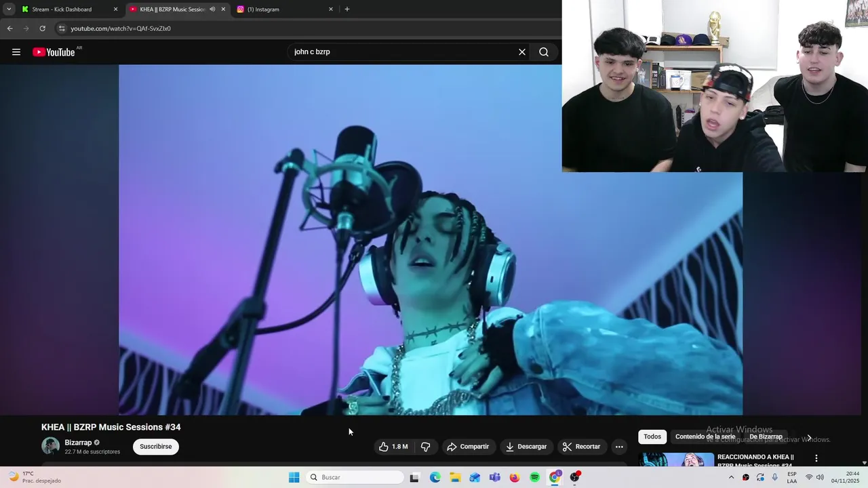Close the Instagram tab
Screen dimensions: 868x488
click(x=331, y=9)
